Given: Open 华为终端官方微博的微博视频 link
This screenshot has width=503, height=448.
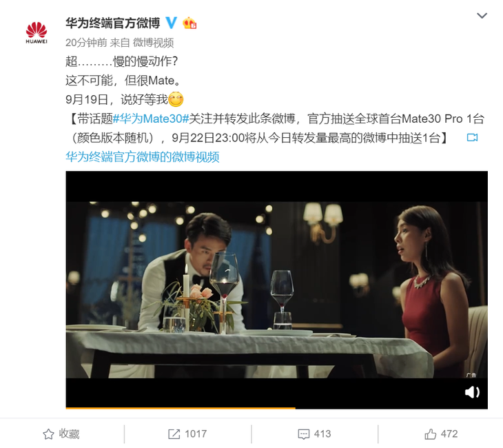Looking at the screenshot, I should tap(143, 157).
